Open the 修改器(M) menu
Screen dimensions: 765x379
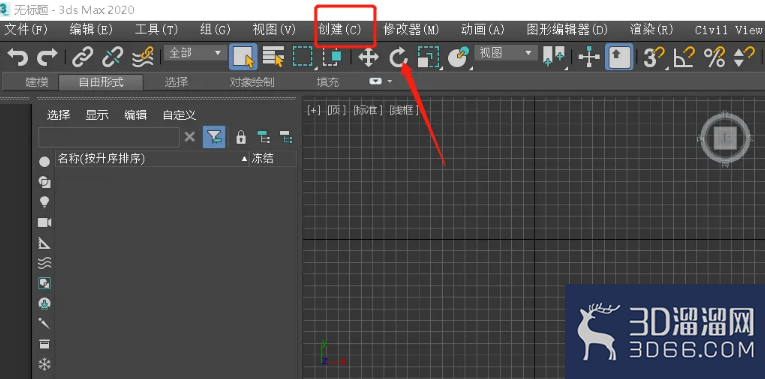[x=411, y=30]
